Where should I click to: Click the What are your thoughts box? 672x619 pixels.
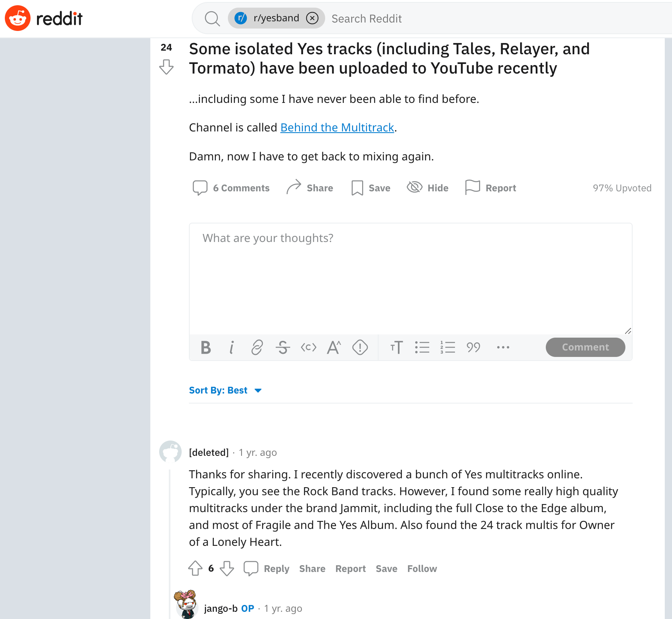point(411,279)
